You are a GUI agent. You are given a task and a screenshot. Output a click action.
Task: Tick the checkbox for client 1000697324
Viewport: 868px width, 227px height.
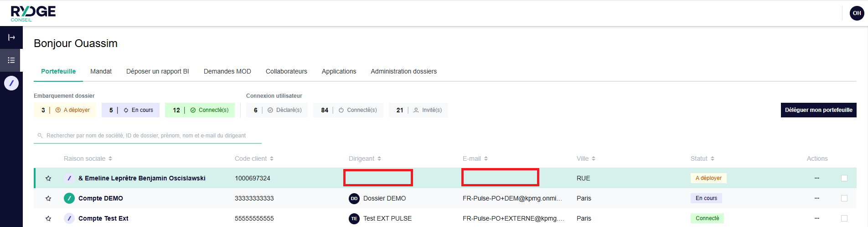click(844, 178)
